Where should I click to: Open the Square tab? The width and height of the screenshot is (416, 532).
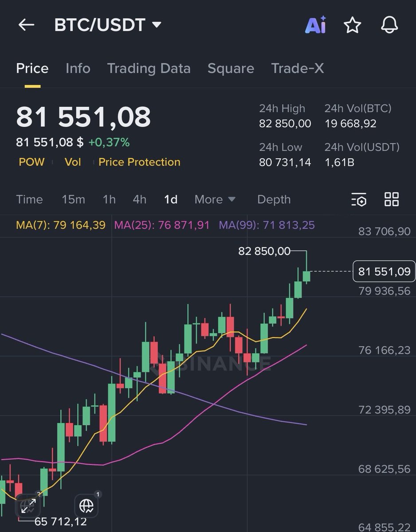click(x=231, y=68)
